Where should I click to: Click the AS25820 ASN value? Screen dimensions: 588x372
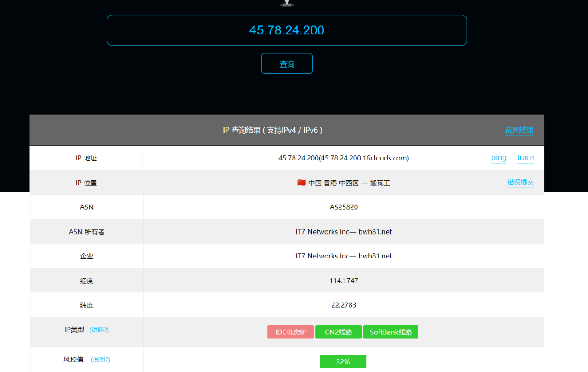point(344,207)
